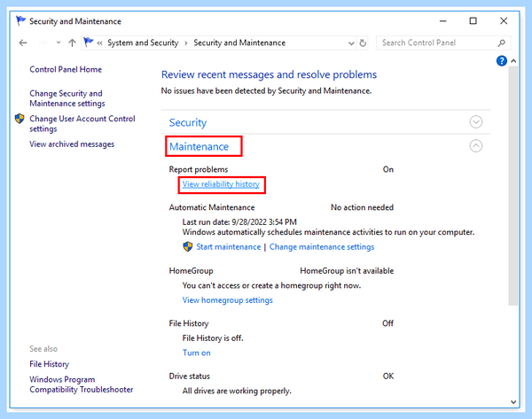This screenshot has width=532, height=419.
Task: Click the Back navigation arrow
Action: pyautogui.click(x=23, y=43)
